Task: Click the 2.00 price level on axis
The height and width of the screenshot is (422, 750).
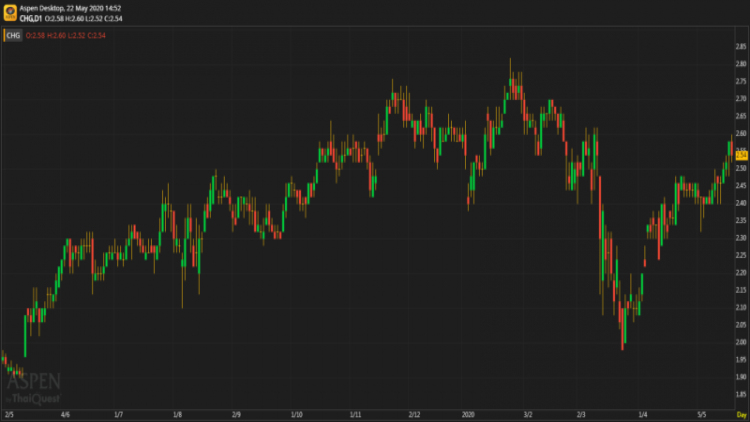Action: click(x=741, y=342)
